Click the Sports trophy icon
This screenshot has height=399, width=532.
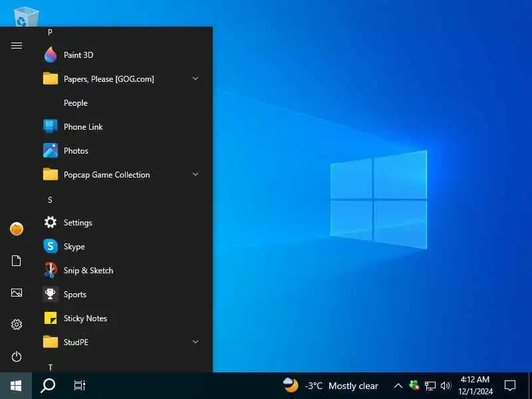(51, 294)
